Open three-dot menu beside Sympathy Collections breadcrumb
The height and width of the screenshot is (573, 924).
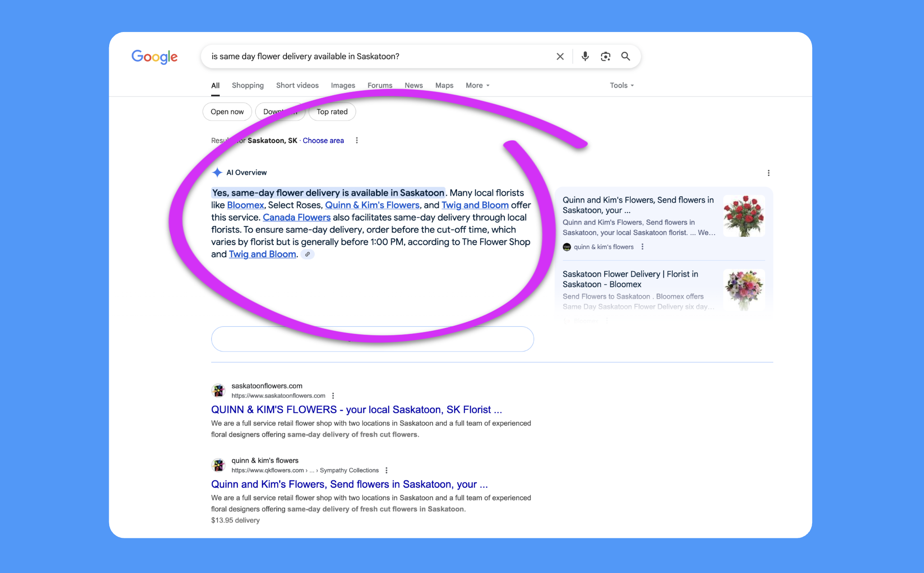(x=386, y=470)
